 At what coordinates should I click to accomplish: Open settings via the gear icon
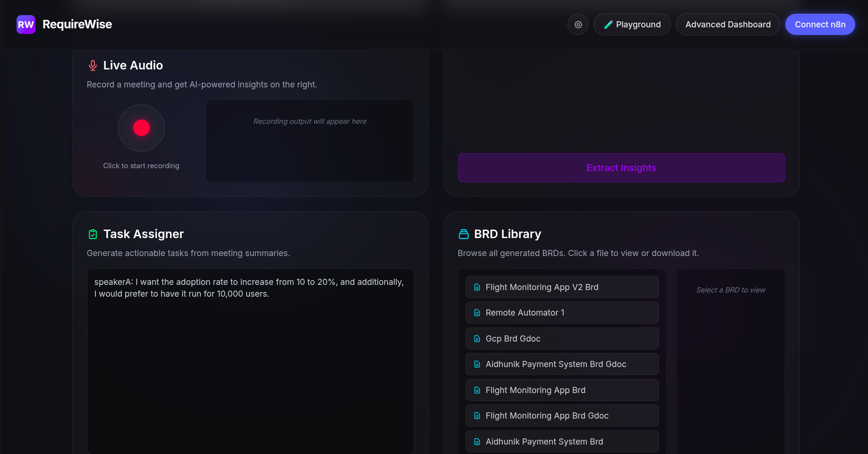pos(578,25)
